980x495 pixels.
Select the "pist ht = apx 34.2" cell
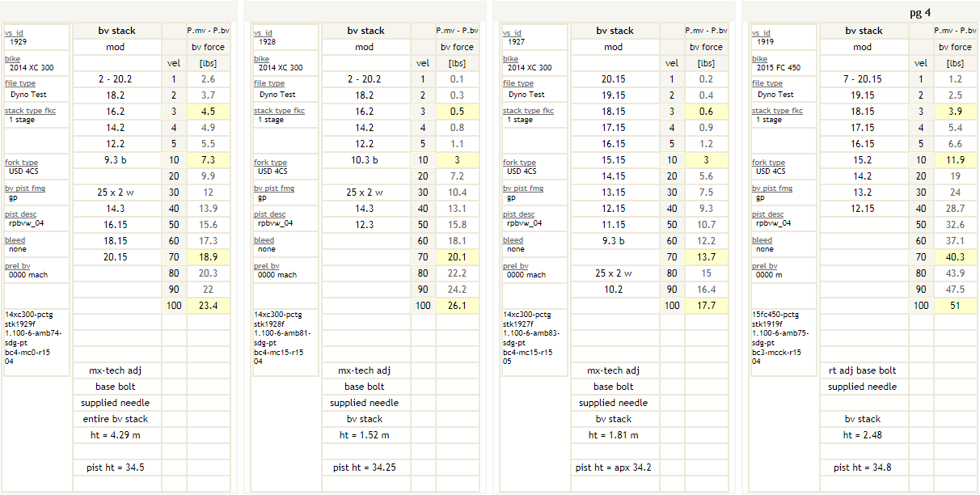pyautogui.click(x=614, y=467)
